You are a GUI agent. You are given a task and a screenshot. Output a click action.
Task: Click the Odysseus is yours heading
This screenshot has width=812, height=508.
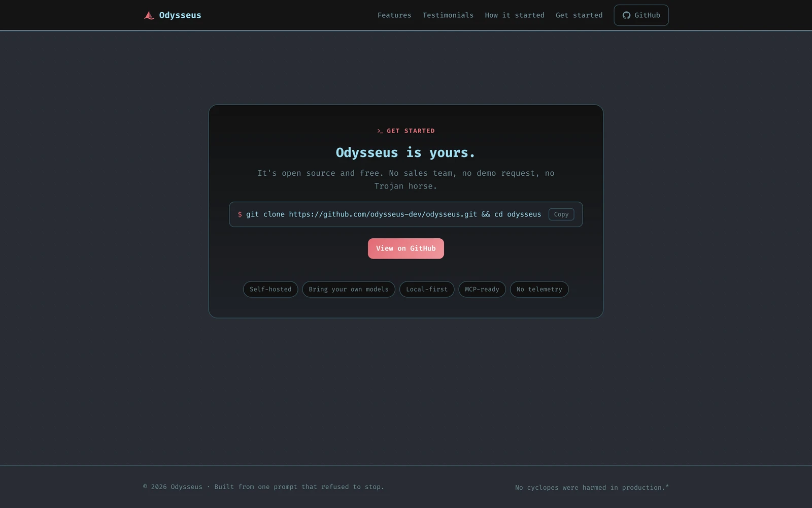(405, 152)
